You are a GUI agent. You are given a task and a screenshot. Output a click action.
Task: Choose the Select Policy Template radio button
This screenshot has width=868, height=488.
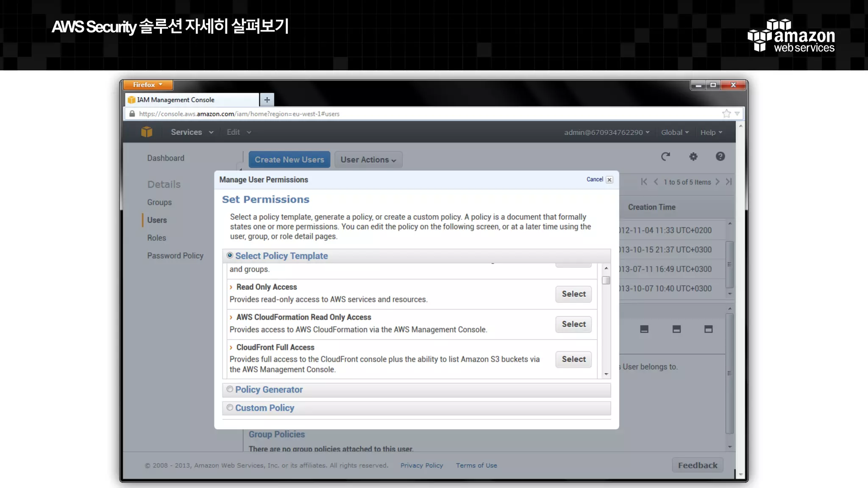230,255
